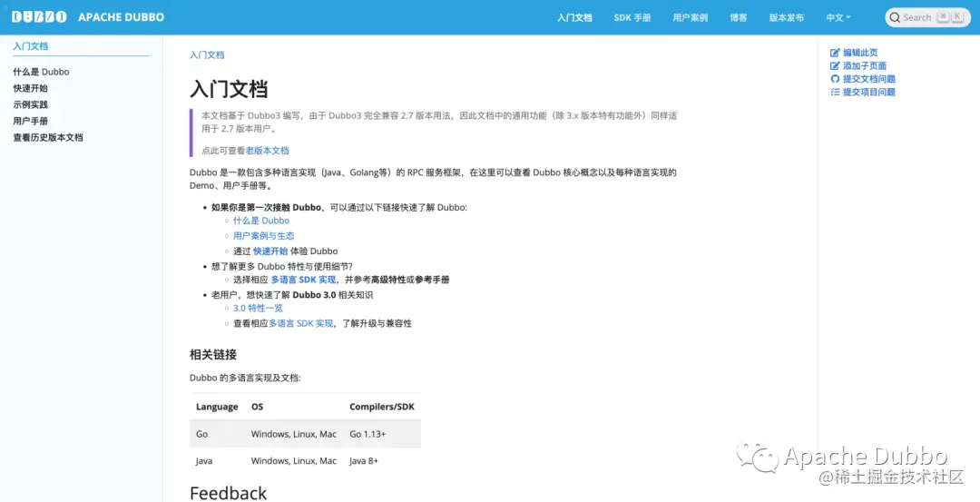This screenshot has width=980, height=502.
Task: Select 入门文档 sidebar heading
Action: pyautogui.click(x=31, y=45)
